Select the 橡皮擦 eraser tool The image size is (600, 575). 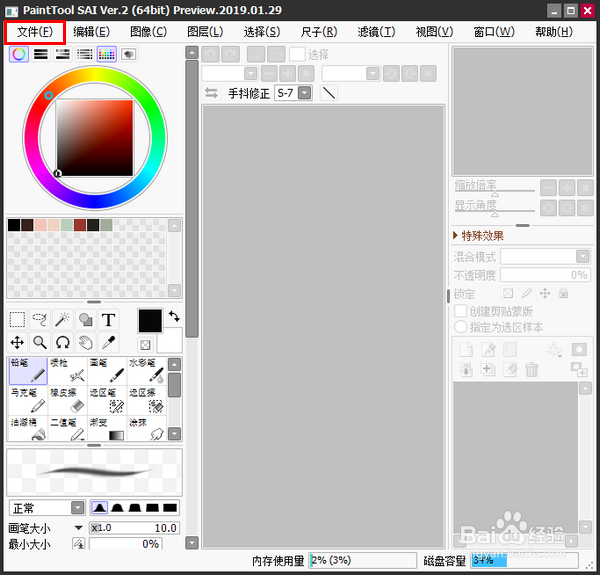point(68,401)
